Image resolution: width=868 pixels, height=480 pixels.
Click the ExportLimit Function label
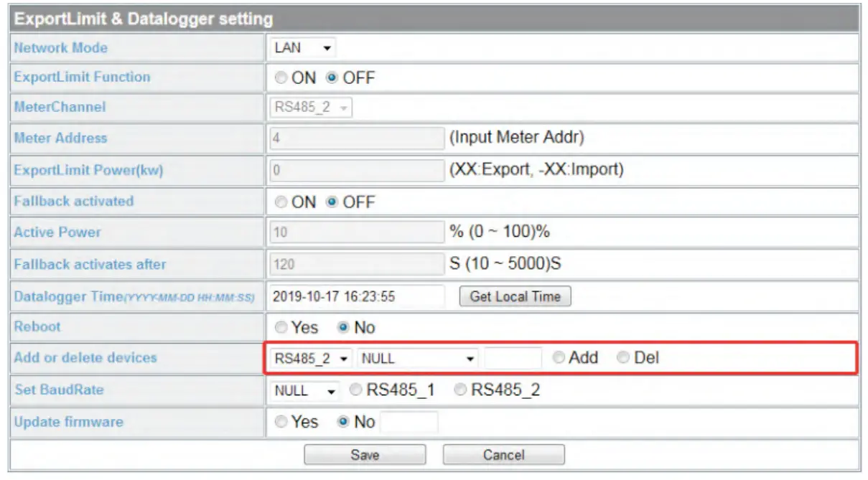point(82,77)
